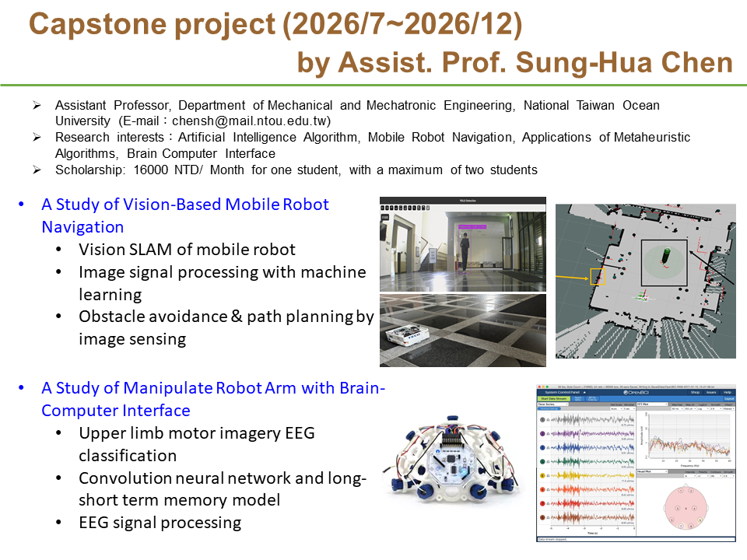Click the yellow highlighted box on SLAM map
The height and width of the screenshot is (560, 747).
[598, 276]
